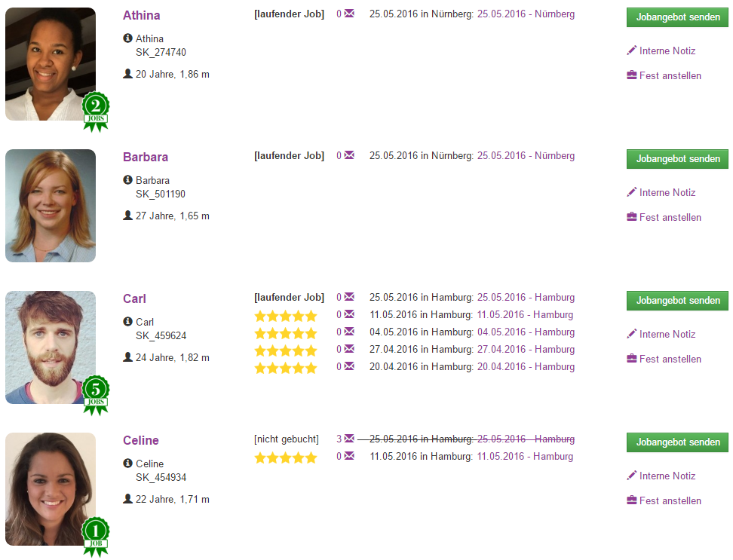Click envelope icon for Carl's 11.05.2016 job
The height and width of the screenshot is (560, 733).
349,314
